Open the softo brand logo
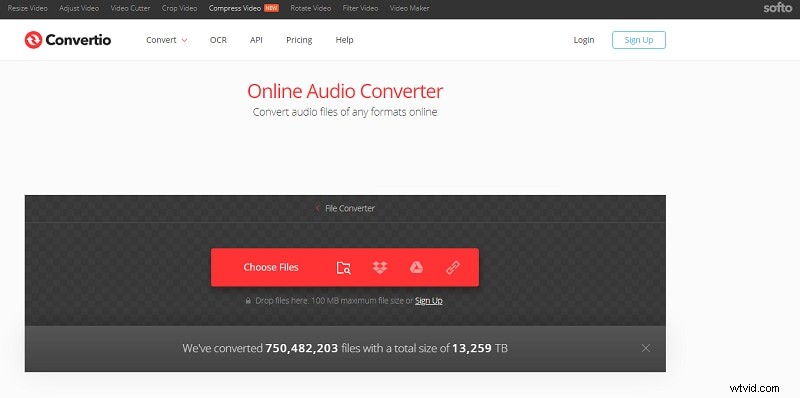 pos(778,8)
